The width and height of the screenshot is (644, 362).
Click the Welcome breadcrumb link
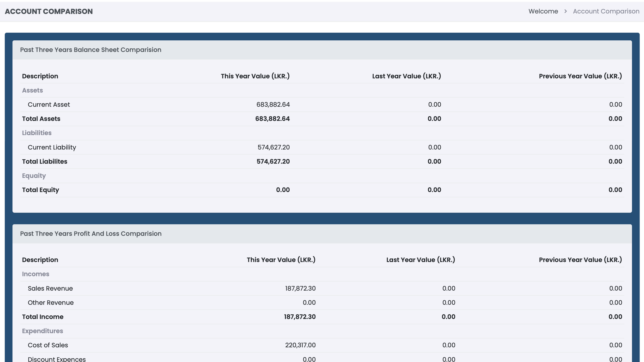[x=543, y=11]
